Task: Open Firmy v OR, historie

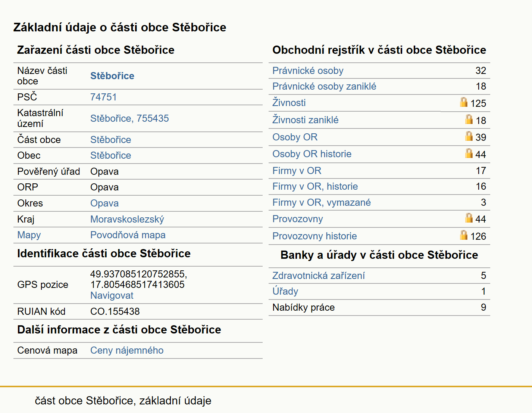Action: (315, 186)
